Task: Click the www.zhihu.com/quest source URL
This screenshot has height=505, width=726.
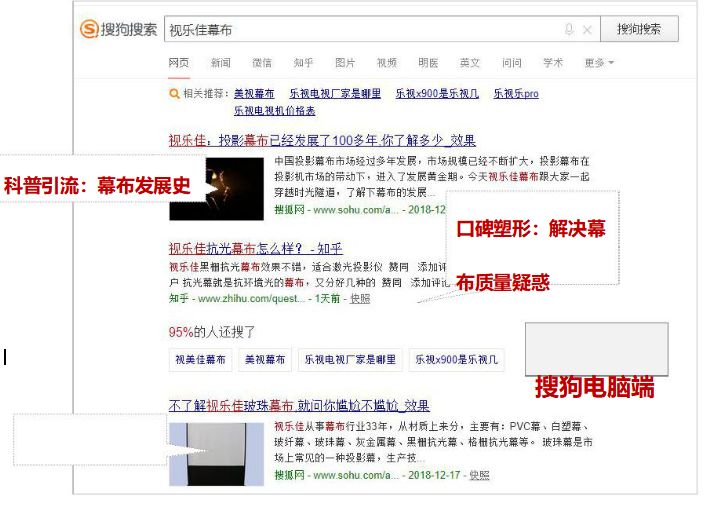Action: 251,299
